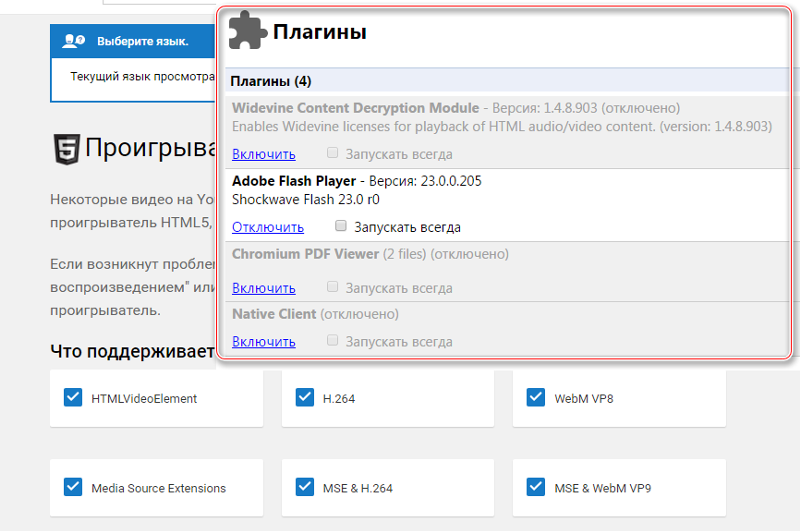Image resolution: width=800 pixels, height=531 pixels.
Task: Click the 'Плагины' page title
Action: [319, 32]
